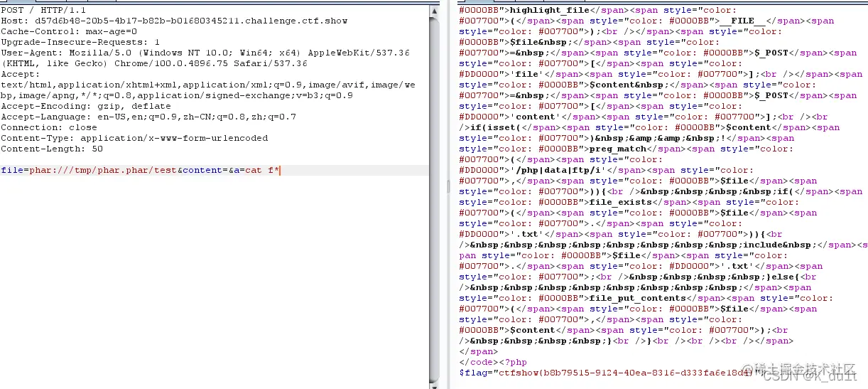Click the line starting "bp,image/apng,*/*;q=0.8"
This screenshot has height=389, width=868.
pos(177,95)
